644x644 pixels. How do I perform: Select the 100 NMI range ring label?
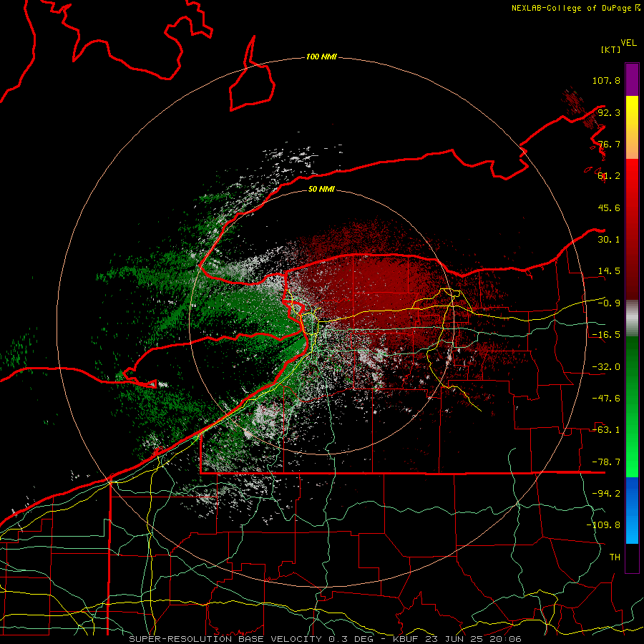pyautogui.click(x=321, y=57)
